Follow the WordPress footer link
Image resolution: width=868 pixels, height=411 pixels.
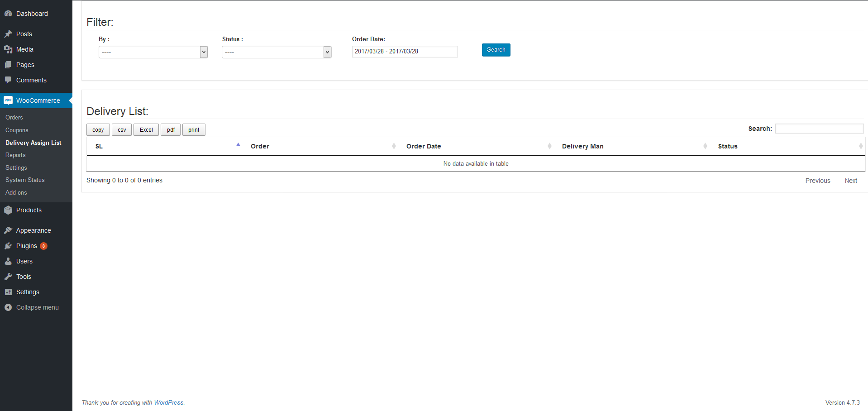(x=168, y=402)
